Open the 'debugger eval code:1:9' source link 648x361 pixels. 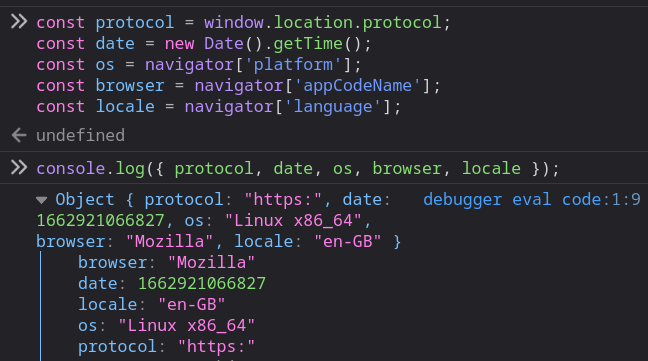[x=532, y=200]
